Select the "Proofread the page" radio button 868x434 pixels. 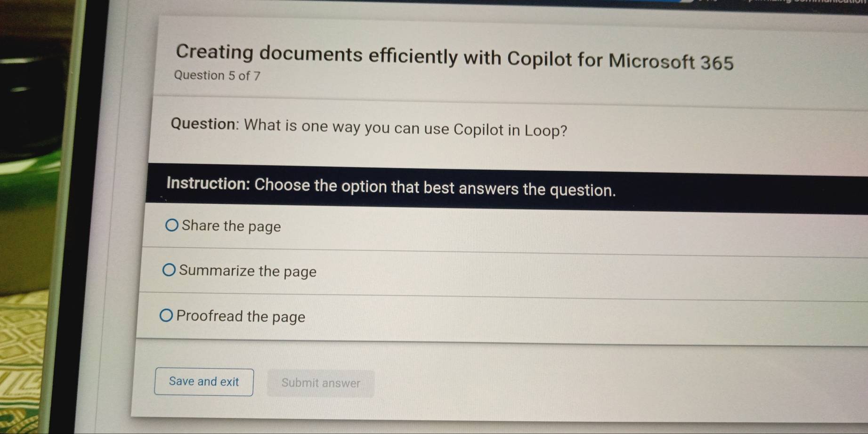(x=167, y=315)
